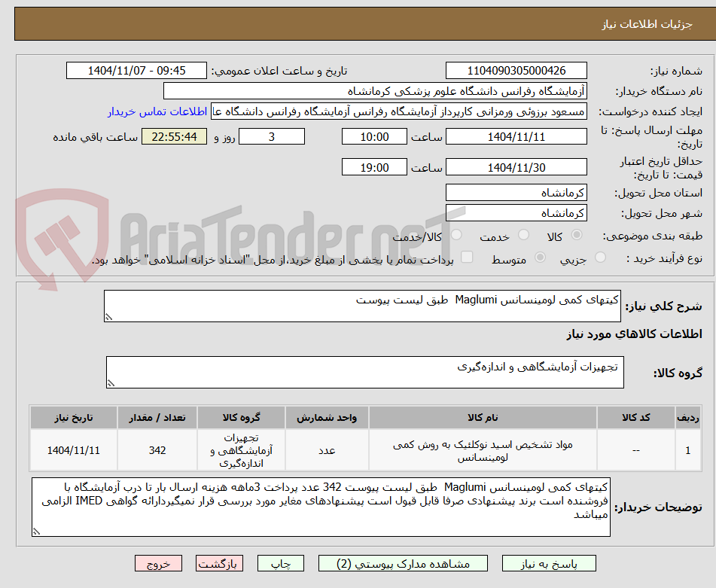The width and height of the screenshot is (716, 588).
Task: Select the 'کالا' radio button
Action: (577, 235)
